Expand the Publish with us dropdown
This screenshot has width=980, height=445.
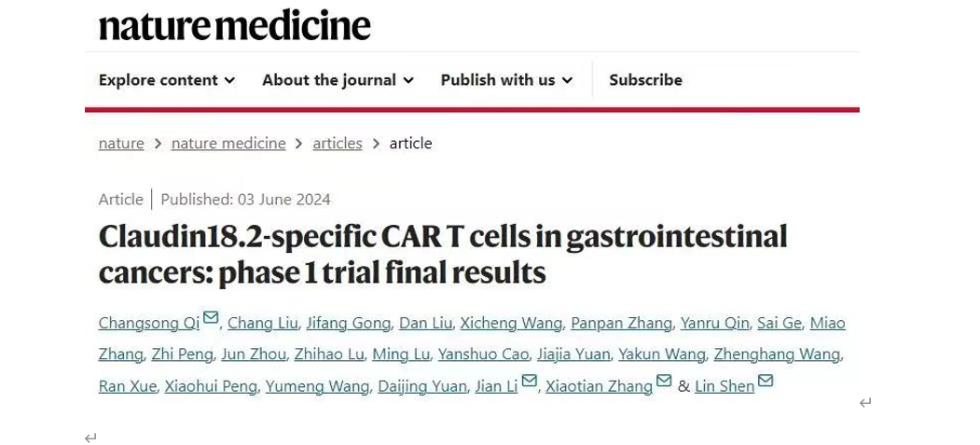pyautogui.click(x=506, y=80)
